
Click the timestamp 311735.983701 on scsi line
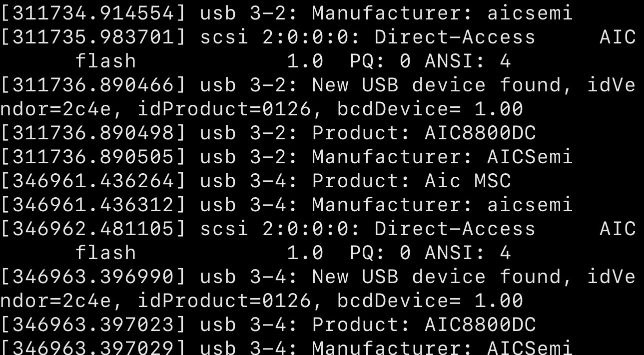(x=93, y=37)
